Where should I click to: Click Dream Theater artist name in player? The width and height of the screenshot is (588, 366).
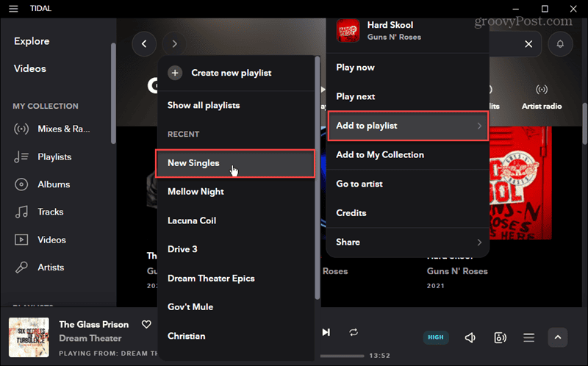pos(90,338)
